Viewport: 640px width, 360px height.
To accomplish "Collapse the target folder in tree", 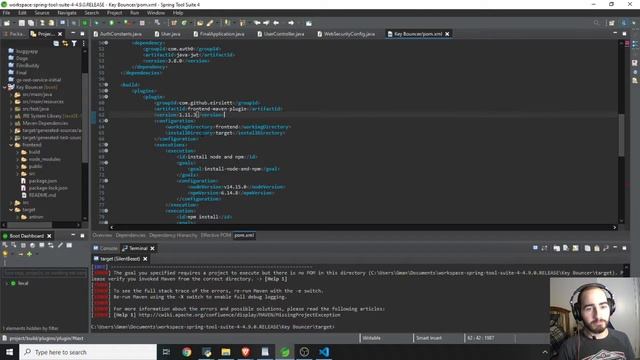I will tap(11, 210).
